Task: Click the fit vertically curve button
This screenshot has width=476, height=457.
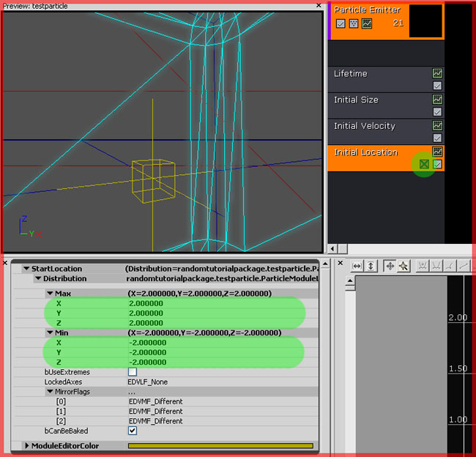Action: tap(371, 266)
